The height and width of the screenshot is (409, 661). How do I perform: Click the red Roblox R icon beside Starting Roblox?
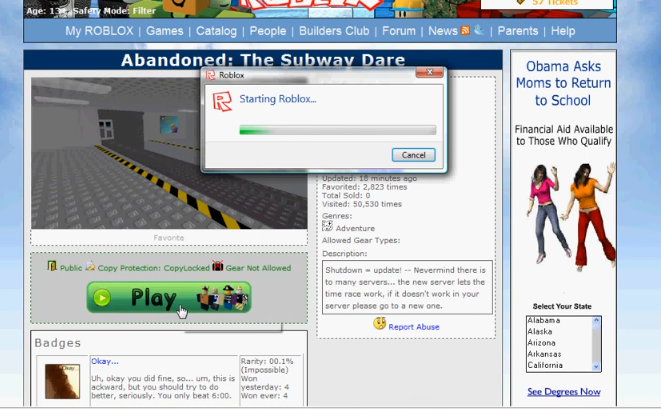click(222, 101)
